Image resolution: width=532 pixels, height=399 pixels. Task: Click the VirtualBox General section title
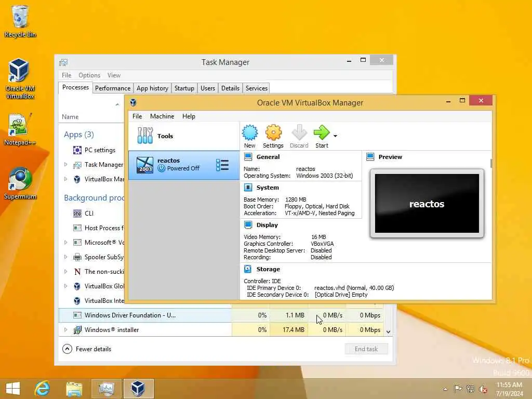pos(268,157)
